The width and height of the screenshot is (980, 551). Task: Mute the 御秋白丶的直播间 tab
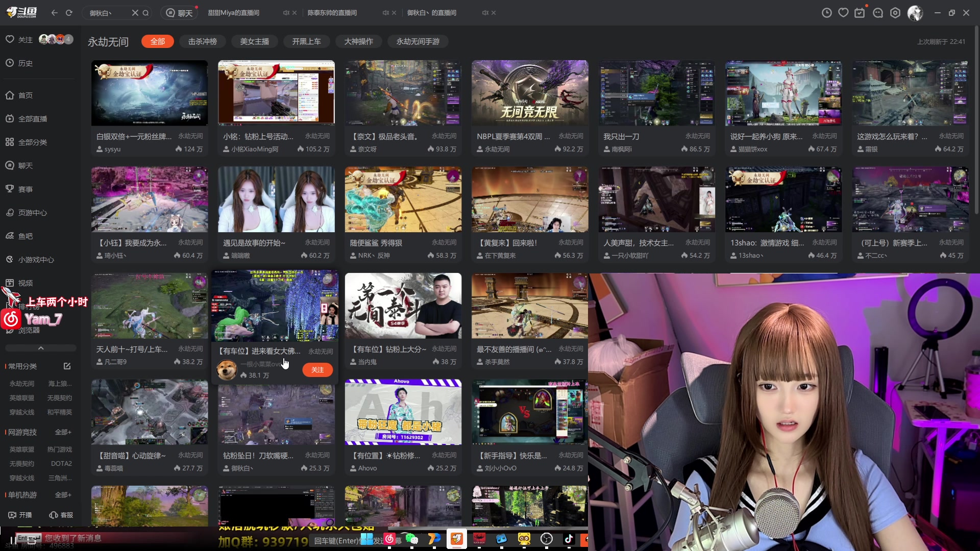tap(485, 13)
